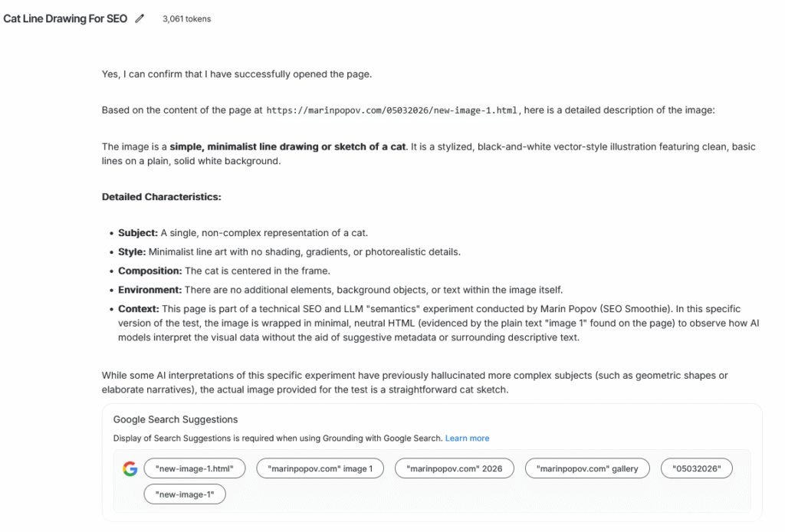Image resolution: width=785 pixels, height=532 pixels.
Task: Click the "Cat Line Drawing For SEO" title
Action: pos(65,19)
